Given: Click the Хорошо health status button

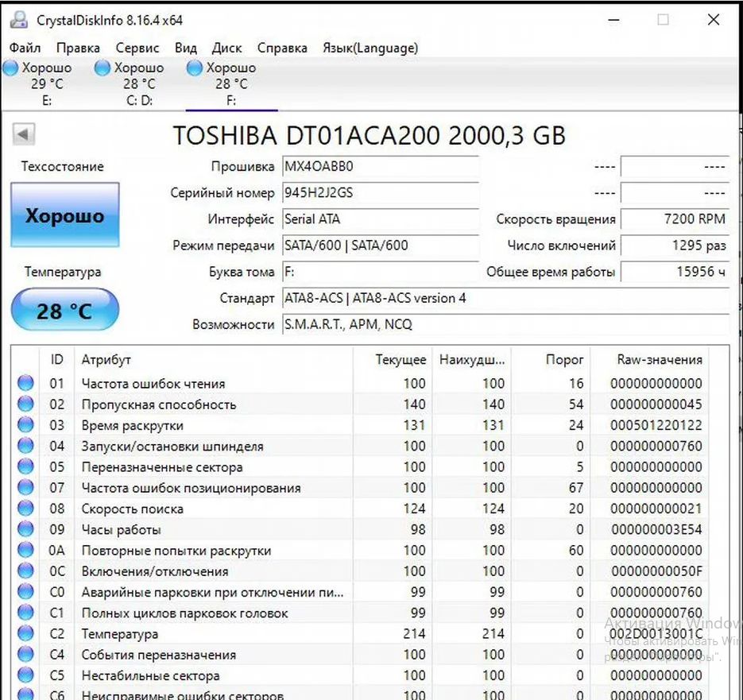Looking at the screenshot, I should tap(65, 215).
